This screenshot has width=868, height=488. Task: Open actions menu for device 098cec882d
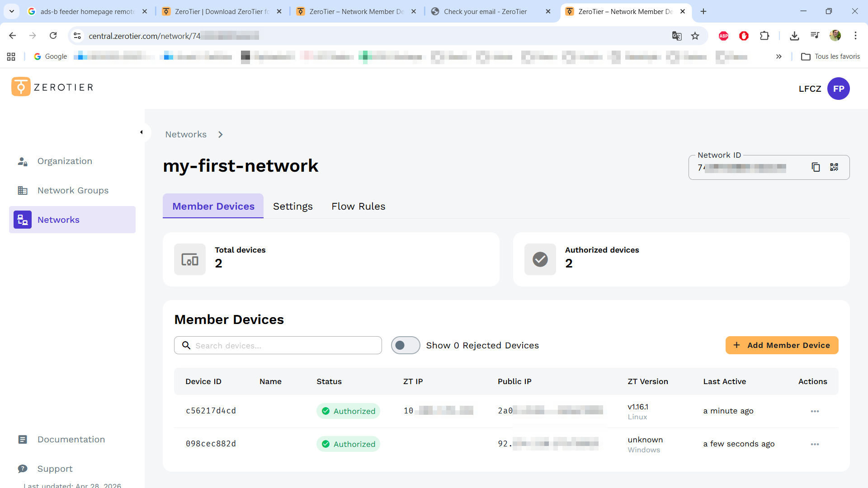[x=815, y=445]
